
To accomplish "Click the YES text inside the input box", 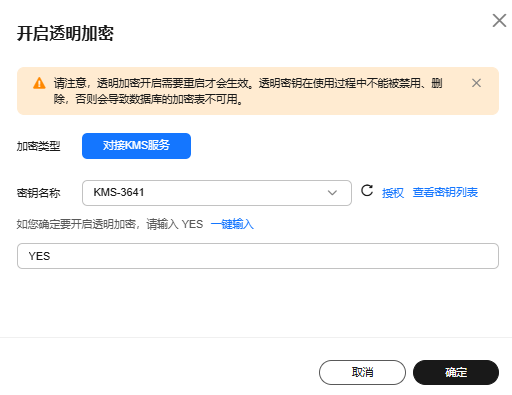I will (x=39, y=256).
